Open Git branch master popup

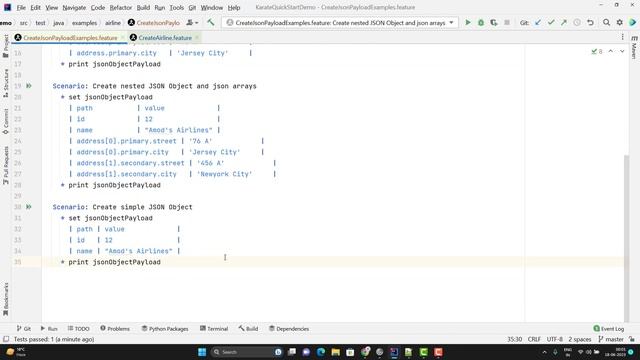click(611, 339)
